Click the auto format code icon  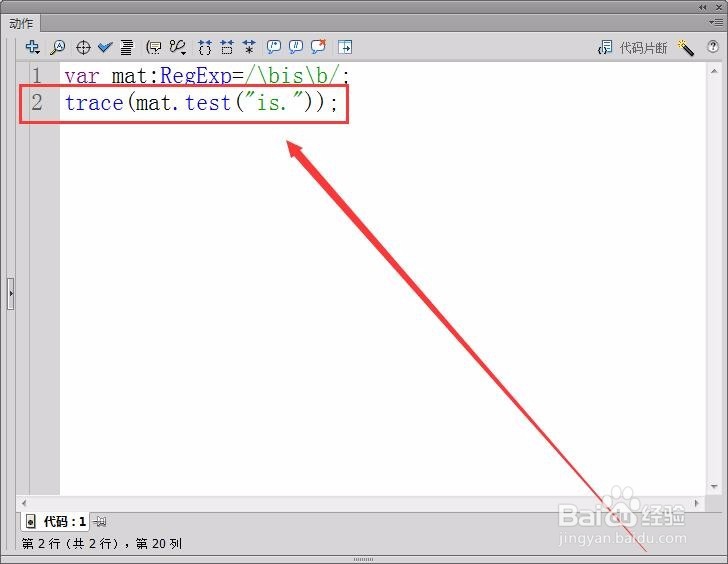point(126,47)
